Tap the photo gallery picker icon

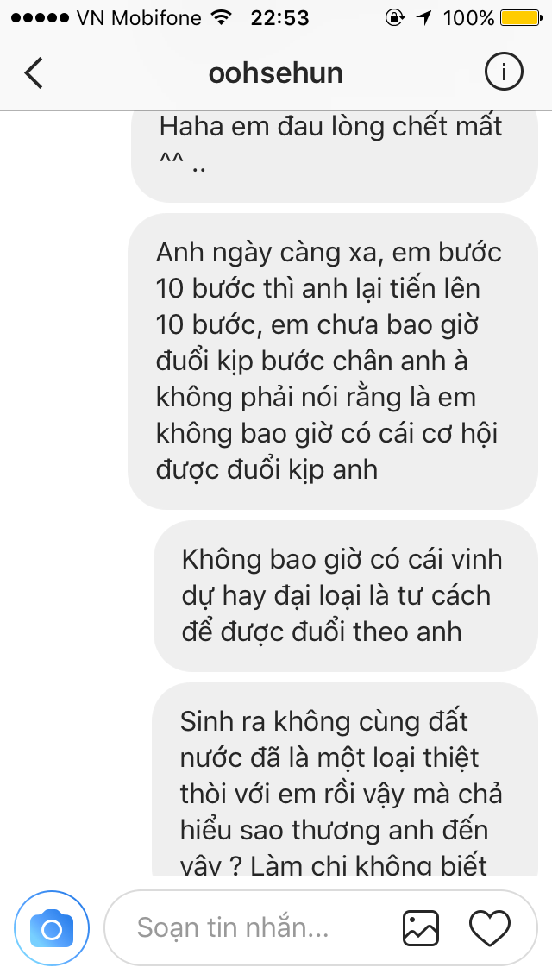[x=420, y=928]
